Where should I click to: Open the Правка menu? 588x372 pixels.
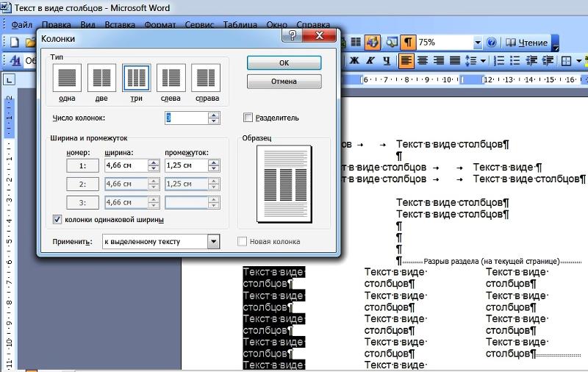(57, 25)
